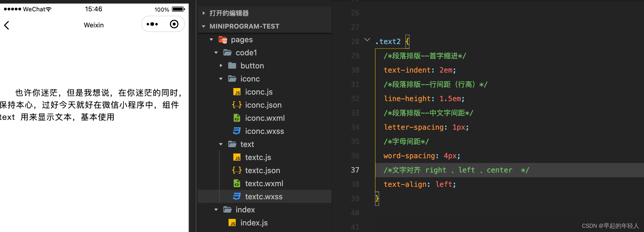Collapse the MINIPROGRAM-TEST project section
The width and height of the screenshot is (644, 232).
pyautogui.click(x=204, y=26)
